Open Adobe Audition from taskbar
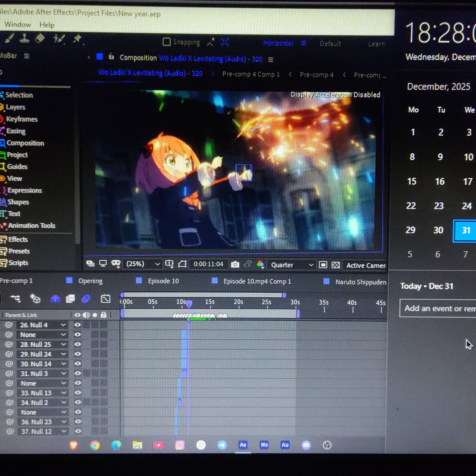The image size is (476, 476). (x=285, y=445)
